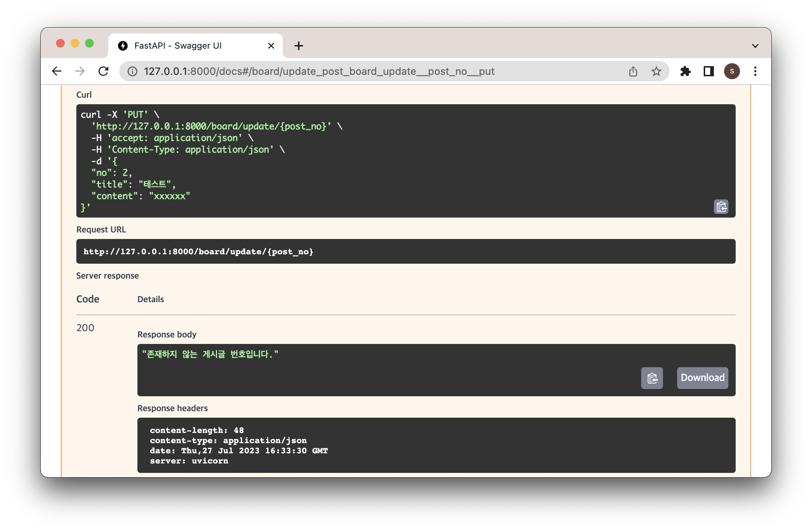
Task: Click the Request URL code block
Action: [x=406, y=251]
